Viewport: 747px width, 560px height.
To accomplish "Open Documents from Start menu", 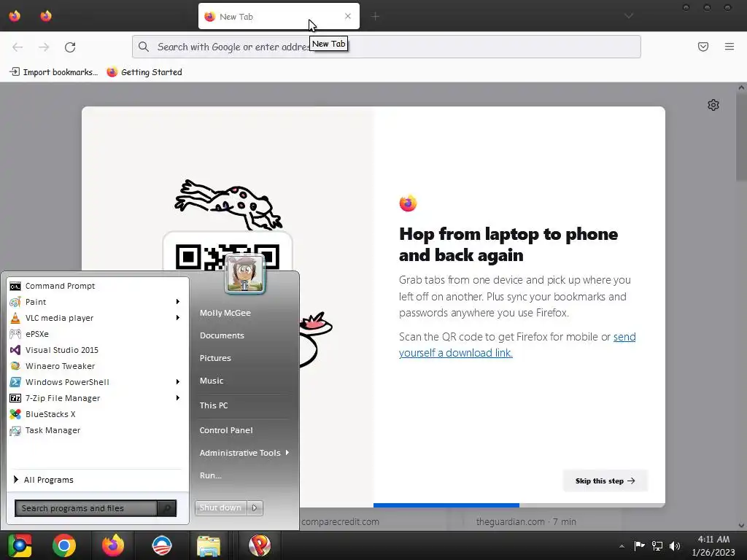I will (x=222, y=335).
